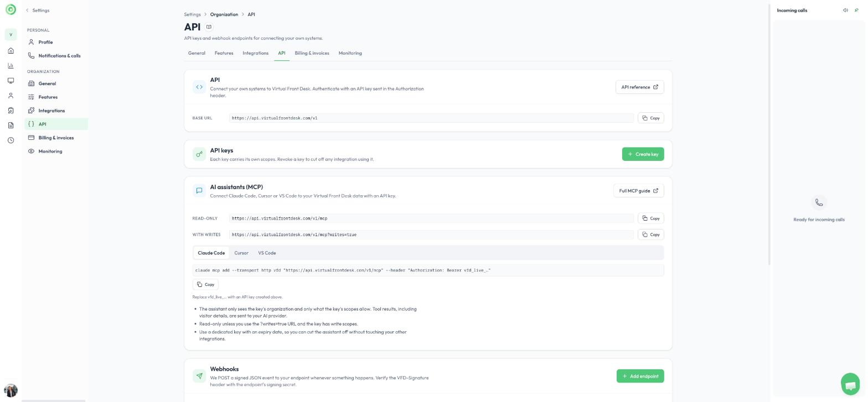Open the home icon in the left rail
Viewport: 868px width, 402px height.
pyautogui.click(x=11, y=51)
